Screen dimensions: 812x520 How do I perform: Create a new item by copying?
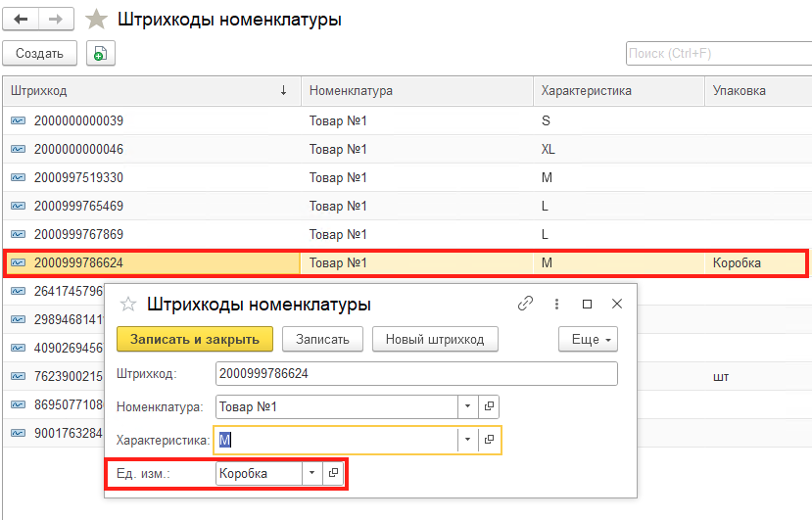tap(101, 53)
